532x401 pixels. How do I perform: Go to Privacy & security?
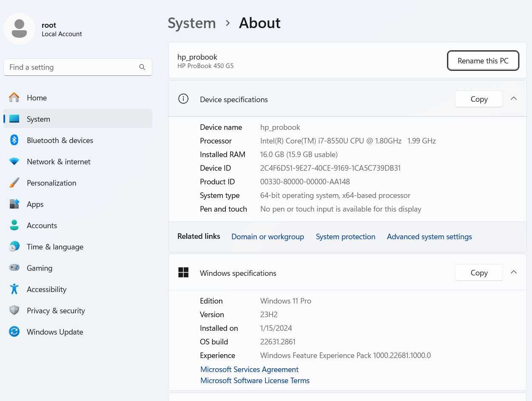(x=78, y=310)
